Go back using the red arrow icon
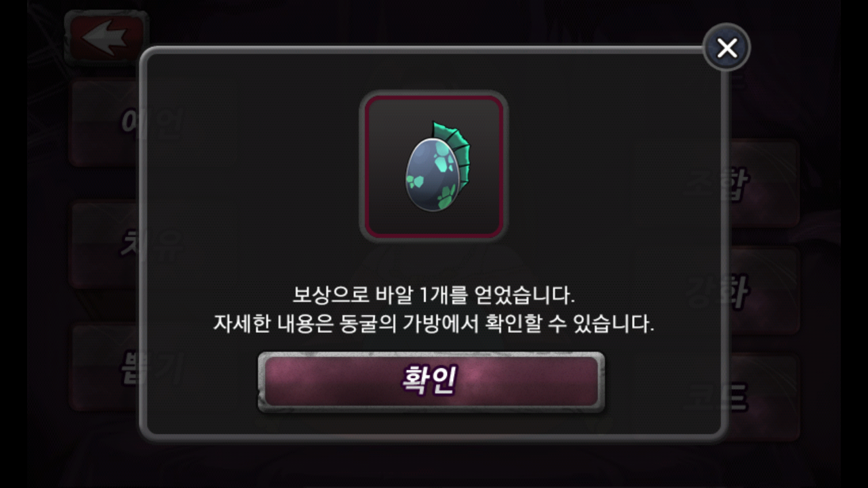Image resolution: width=868 pixels, height=488 pixels. 106,39
